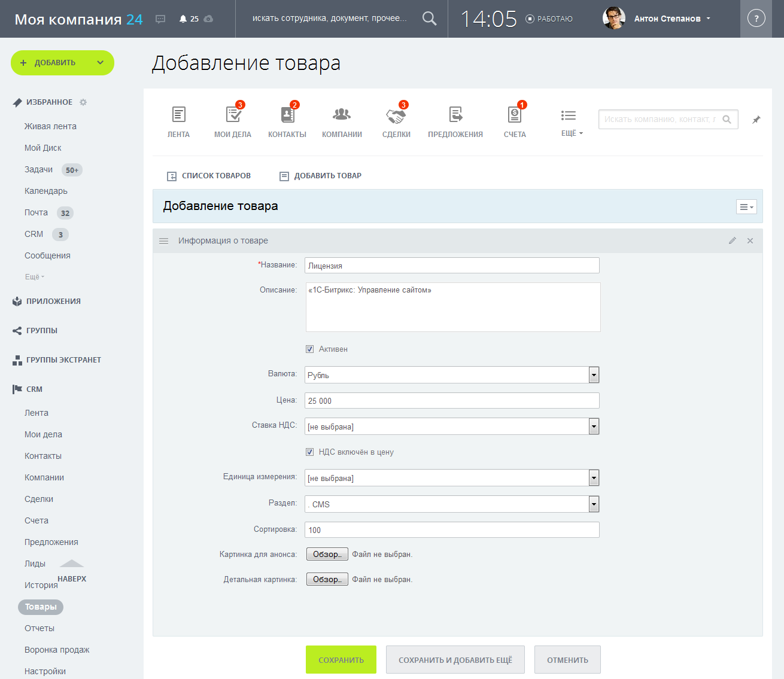Open Живая лента in sidebar
The width and height of the screenshot is (784, 679).
click(x=50, y=126)
